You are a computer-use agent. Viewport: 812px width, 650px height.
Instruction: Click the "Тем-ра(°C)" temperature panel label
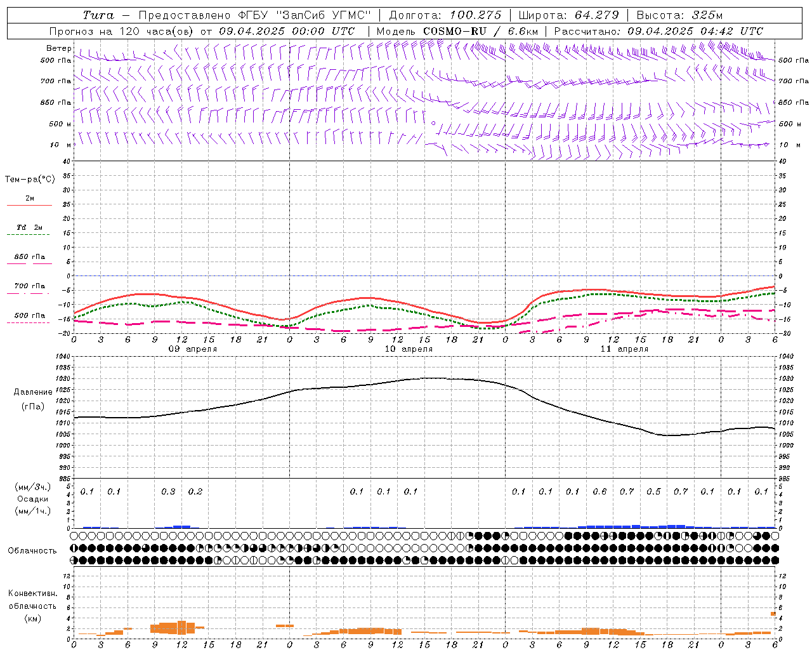coord(30,180)
